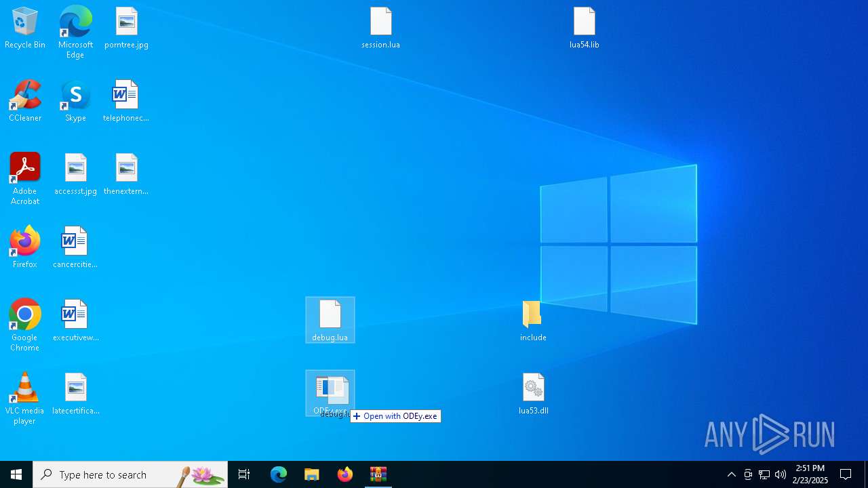Select the telephonec... Word document

click(x=126, y=101)
